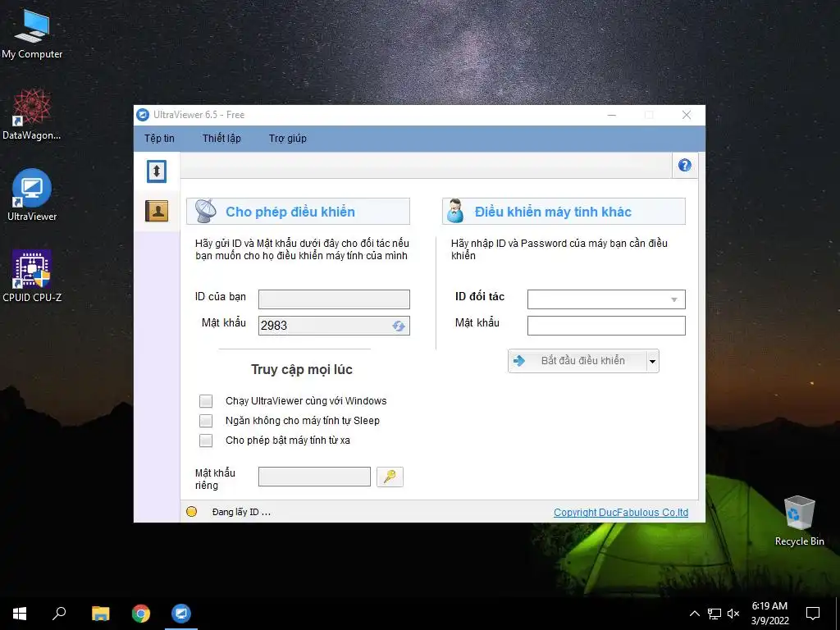Click the UltraViewer logo in the title bar
Screen dimensions: 840x630
(143, 115)
